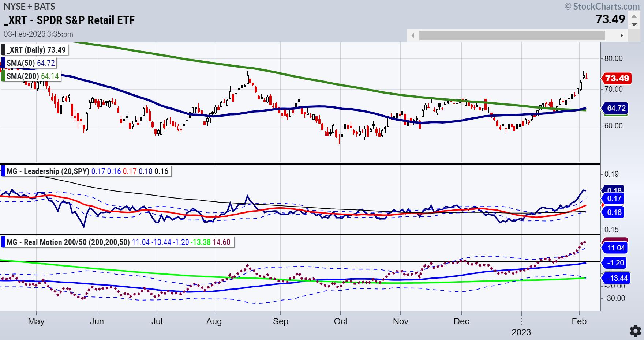This screenshot has height=340, width=644.
Task: Click the StockCharts.com copyright link
Action: point(604,6)
